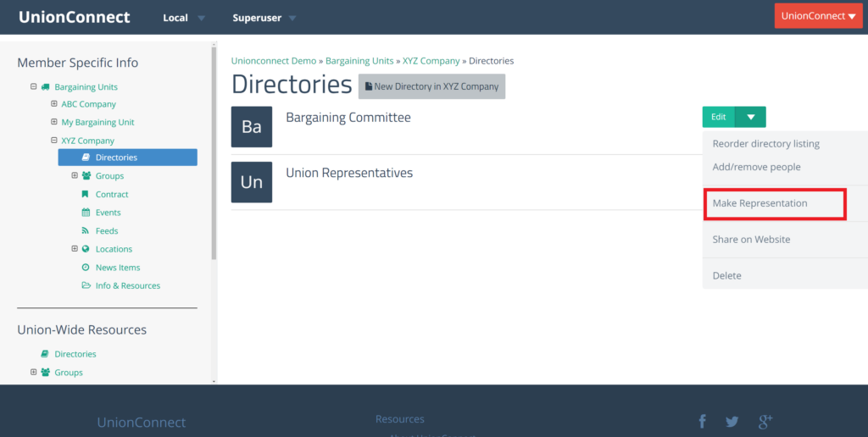Viewport: 868px width, 437px height.
Task: Click the Info & Resources folder icon
Action: coord(86,285)
